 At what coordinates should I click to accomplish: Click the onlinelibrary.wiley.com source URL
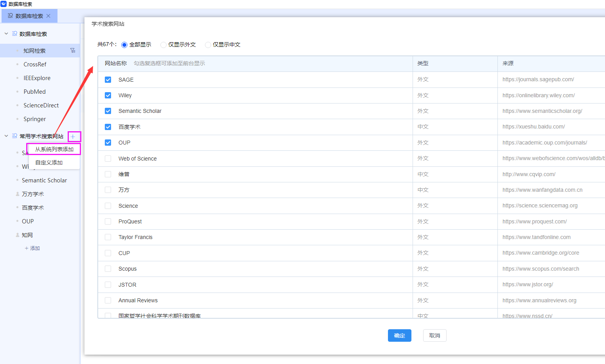tap(539, 95)
